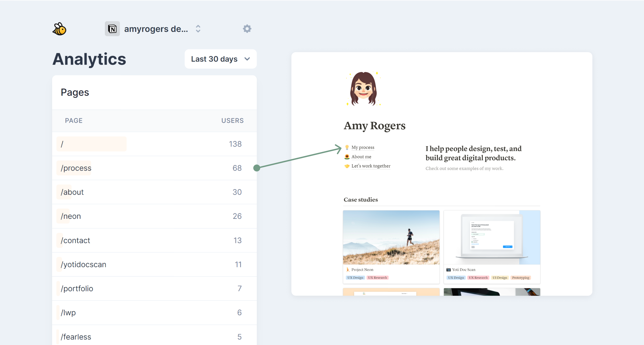Screen dimensions: 644x345
Task: Click the sunflower icon beside About me
Action: click(x=347, y=157)
